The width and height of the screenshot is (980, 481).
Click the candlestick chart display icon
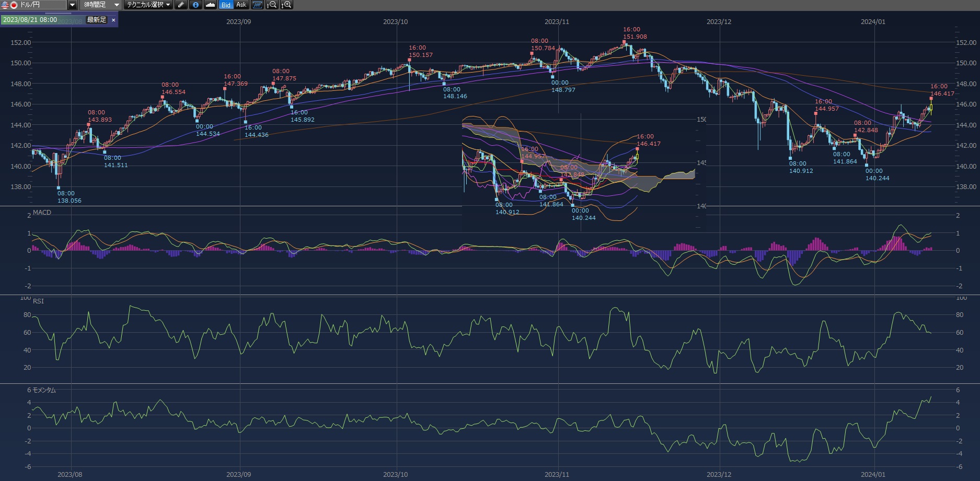[257, 5]
